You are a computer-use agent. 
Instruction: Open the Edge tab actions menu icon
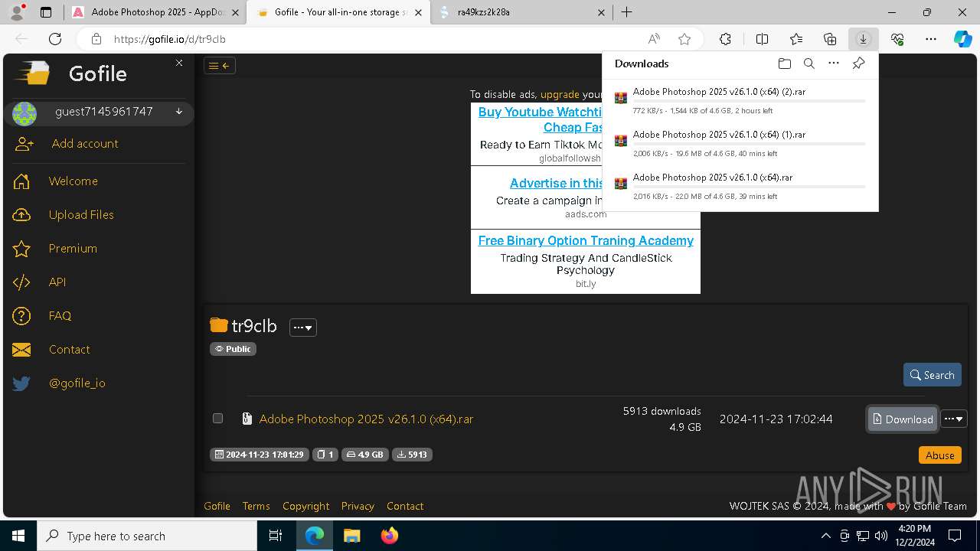tap(46, 12)
